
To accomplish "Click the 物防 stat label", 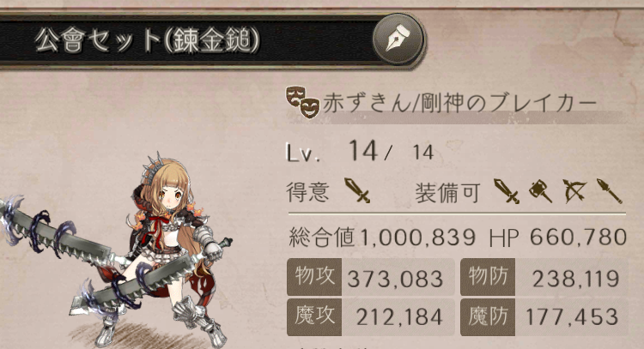I will point(488,277).
